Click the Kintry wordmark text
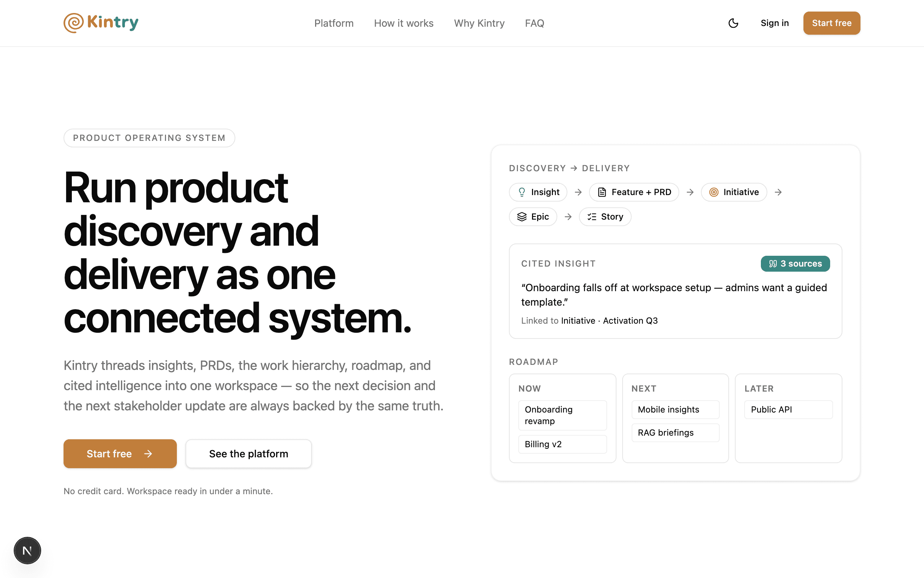924x578 pixels. [x=113, y=22]
